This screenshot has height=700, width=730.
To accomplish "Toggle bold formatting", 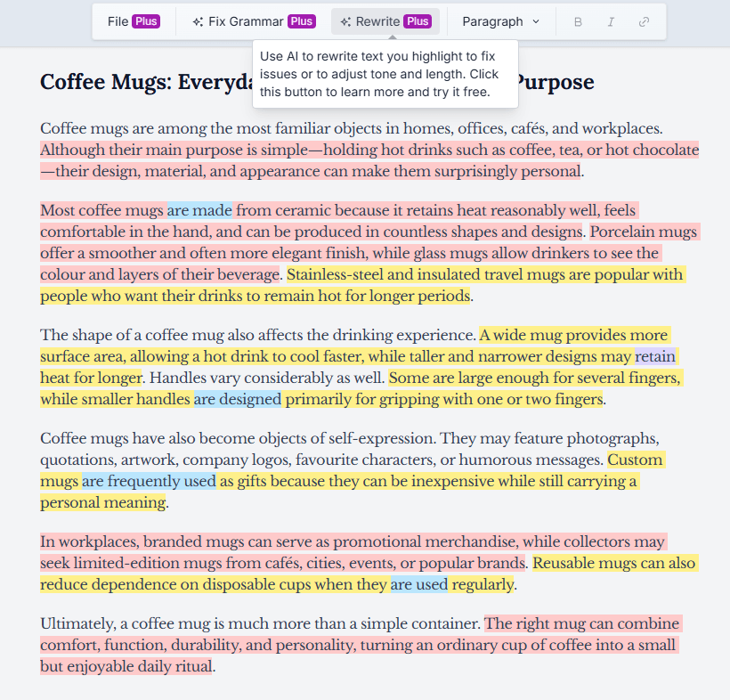I will [578, 22].
